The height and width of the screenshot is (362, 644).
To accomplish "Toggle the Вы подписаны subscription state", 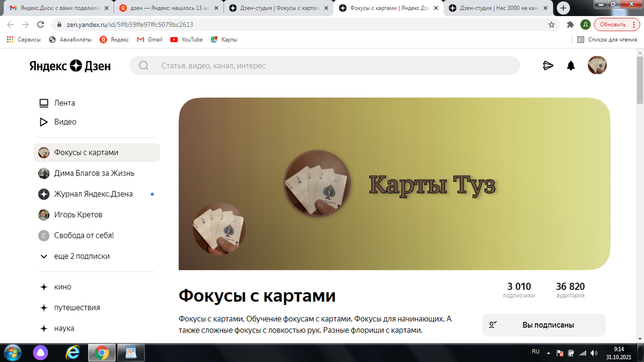I will pyautogui.click(x=544, y=325).
